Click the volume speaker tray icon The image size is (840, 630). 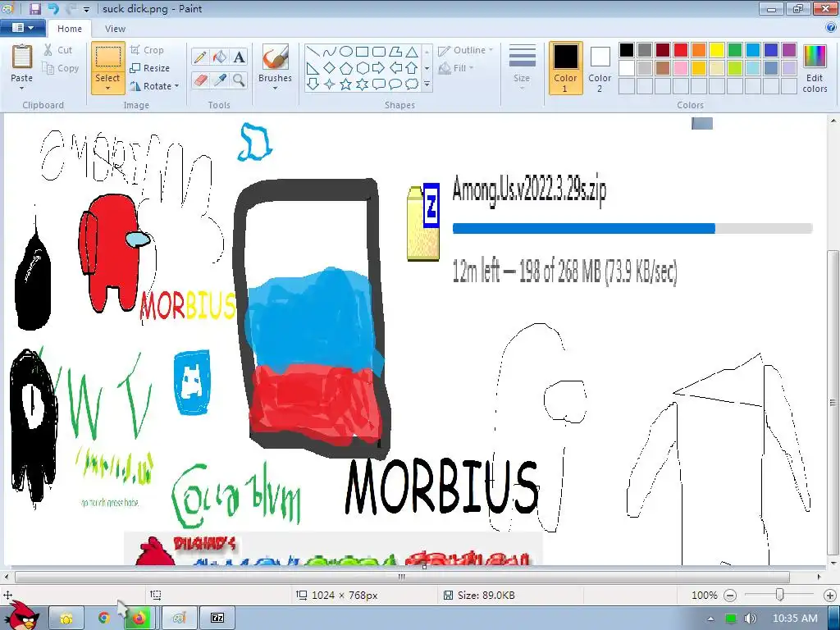pos(751,619)
